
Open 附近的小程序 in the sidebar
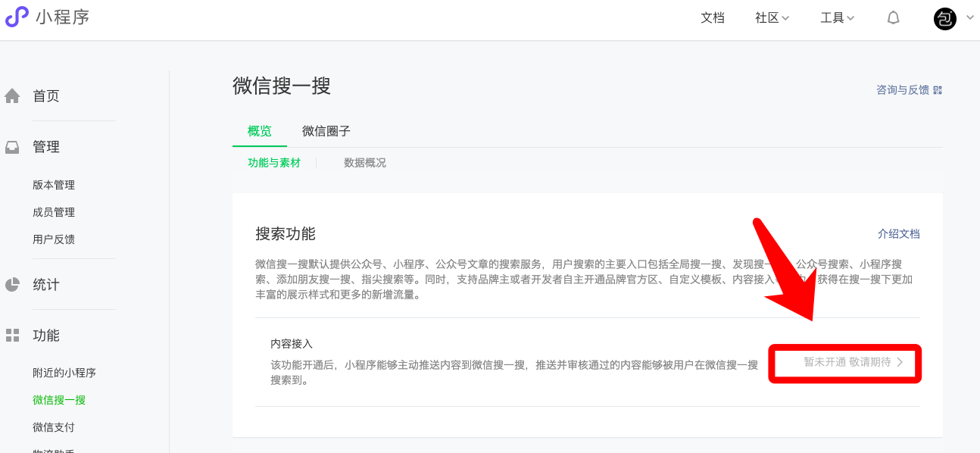64,373
